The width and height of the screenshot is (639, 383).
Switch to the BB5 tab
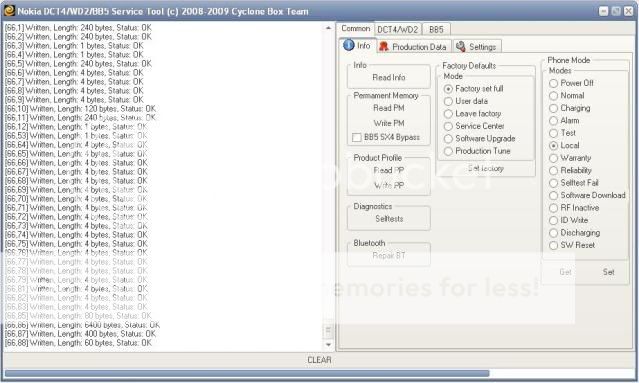(x=436, y=29)
